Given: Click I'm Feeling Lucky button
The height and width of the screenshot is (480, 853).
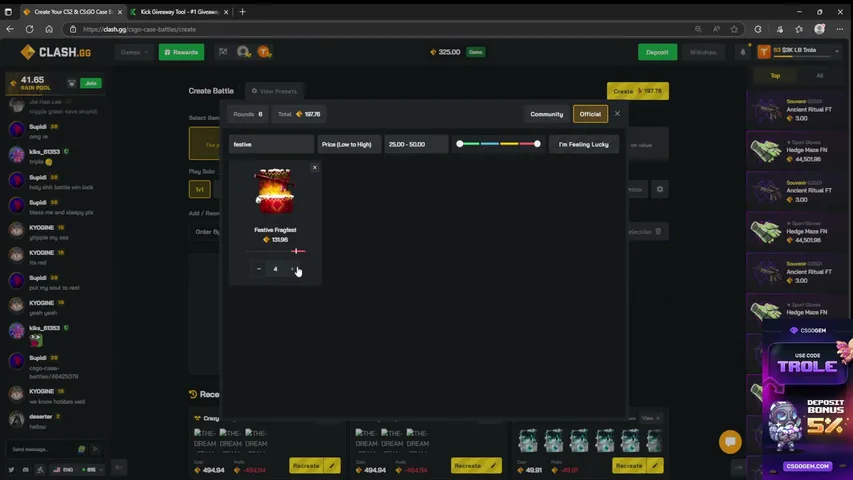Looking at the screenshot, I should (x=583, y=144).
